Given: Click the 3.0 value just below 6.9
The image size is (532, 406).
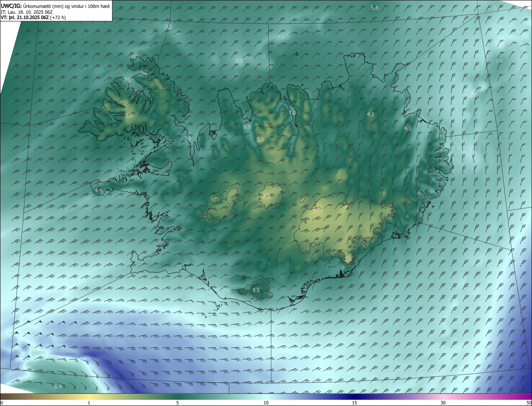Looking at the screenshot, I should point(260,140).
